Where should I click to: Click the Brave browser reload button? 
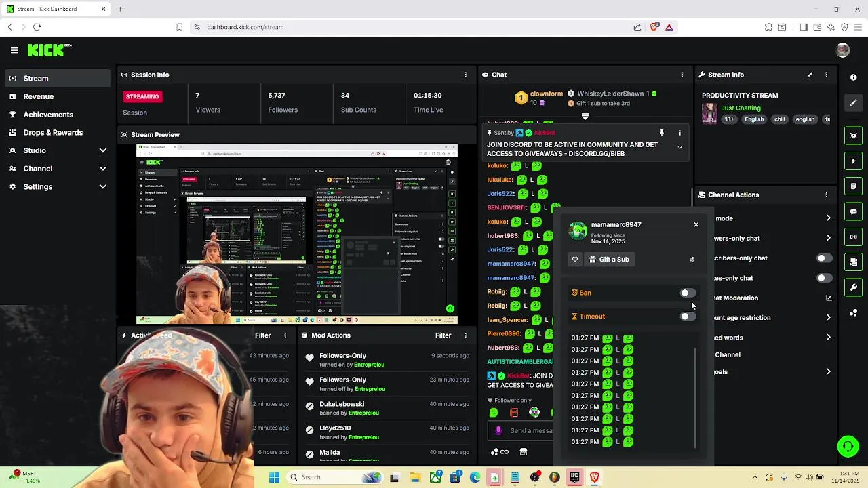tap(37, 27)
